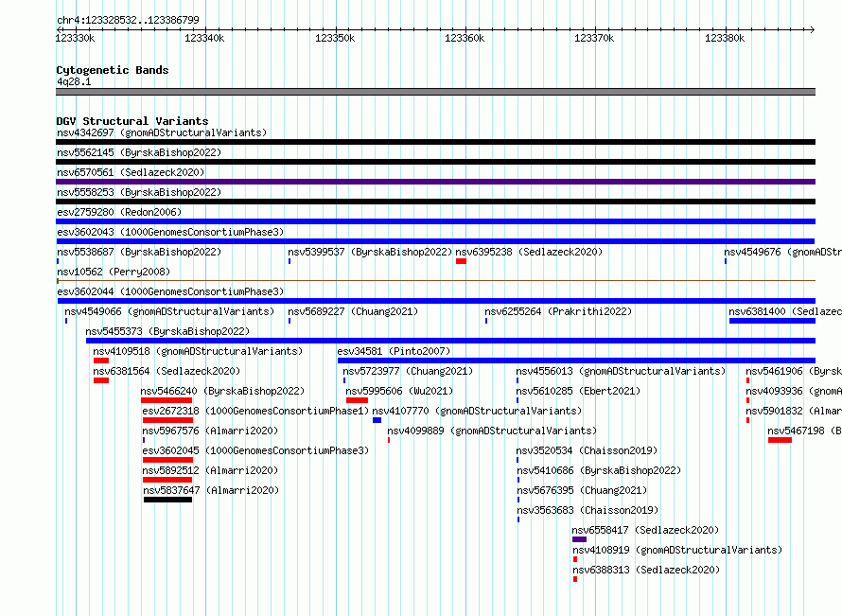Screen dimensions: 842x616
Task: Select the red nsv5892512 Almarri2020 bar
Action: click(167, 480)
